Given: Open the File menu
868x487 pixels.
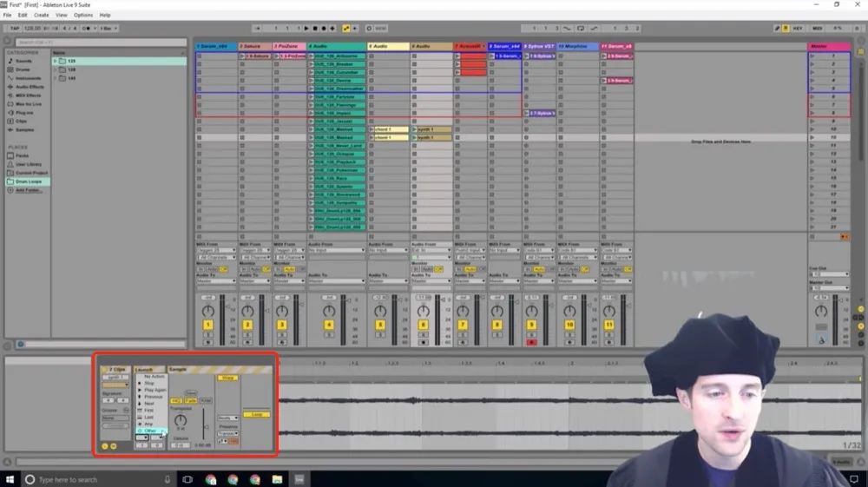Looking at the screenshot, I should click(7, 15).
